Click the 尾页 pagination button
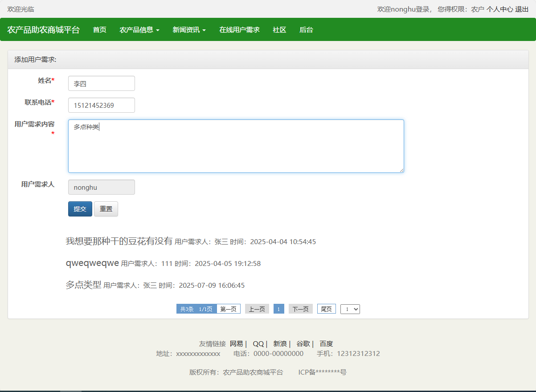The height and width of the screenshot is (392, 536). pyautogui.click(x=326, y=308)
